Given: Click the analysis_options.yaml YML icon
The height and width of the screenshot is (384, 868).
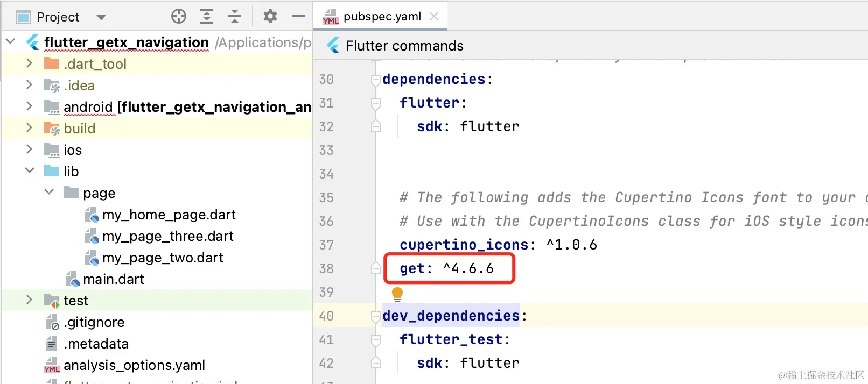Looking at the screenshot, I should coord(52,366).
